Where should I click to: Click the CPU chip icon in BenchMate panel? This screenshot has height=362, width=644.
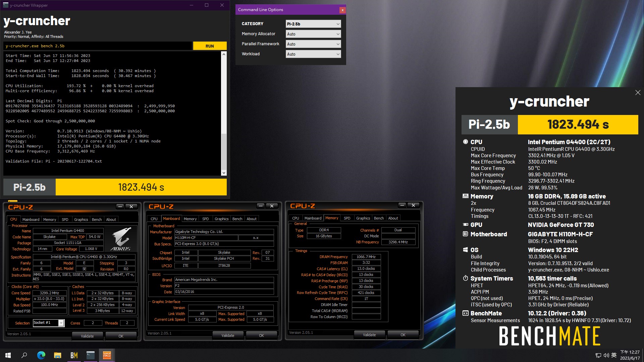click(465, 142)
